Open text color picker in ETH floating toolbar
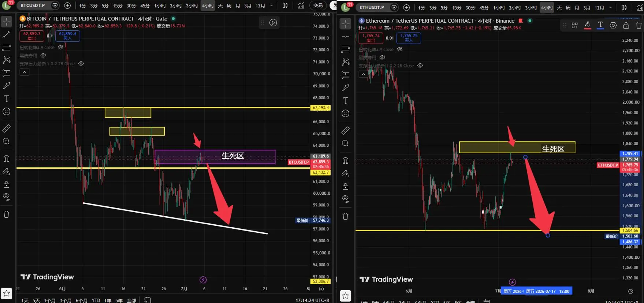Image resolution: width=644 pixels, height=303 pixels. coord(600,25)
